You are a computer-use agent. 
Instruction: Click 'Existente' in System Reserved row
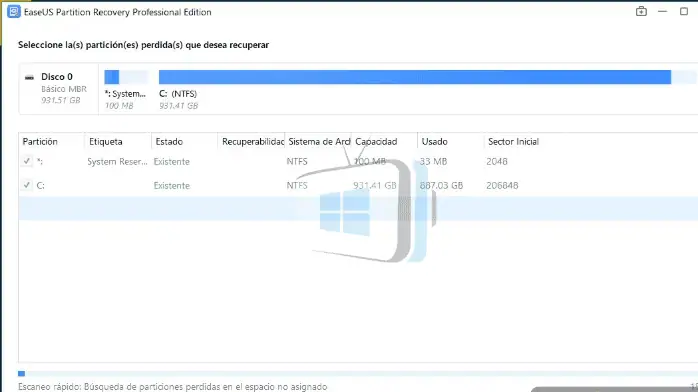click(172, 162)
